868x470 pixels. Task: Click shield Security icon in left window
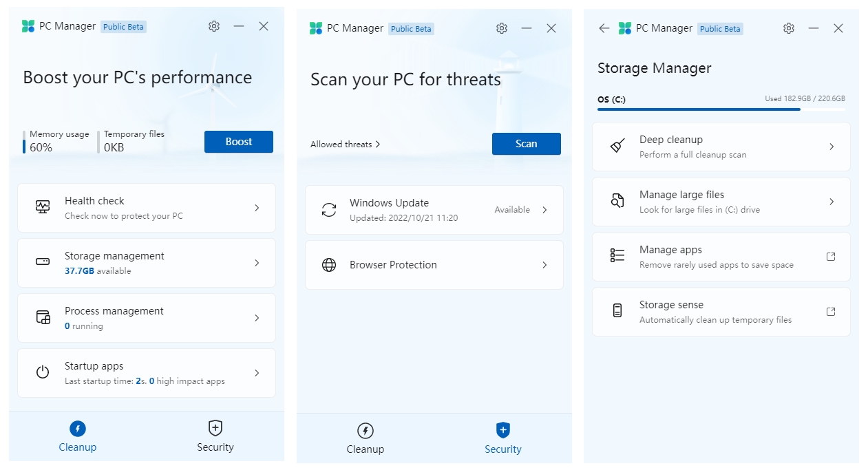215,428
